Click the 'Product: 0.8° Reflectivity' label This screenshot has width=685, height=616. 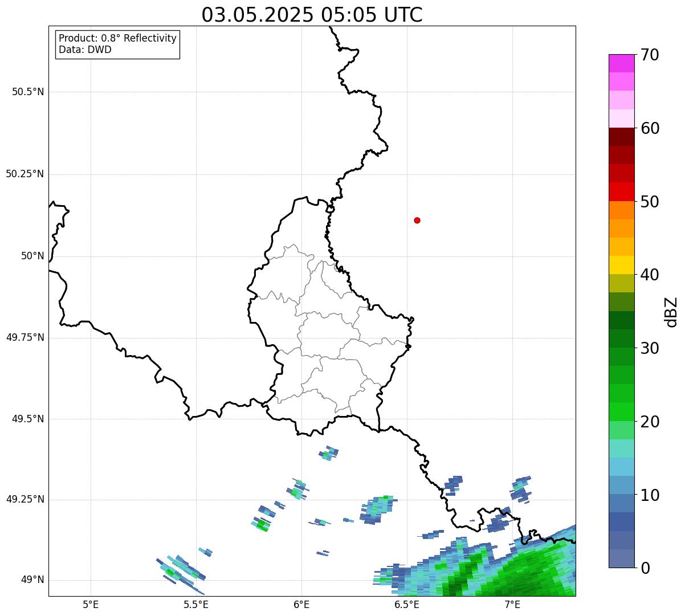[x=118, y=38]
